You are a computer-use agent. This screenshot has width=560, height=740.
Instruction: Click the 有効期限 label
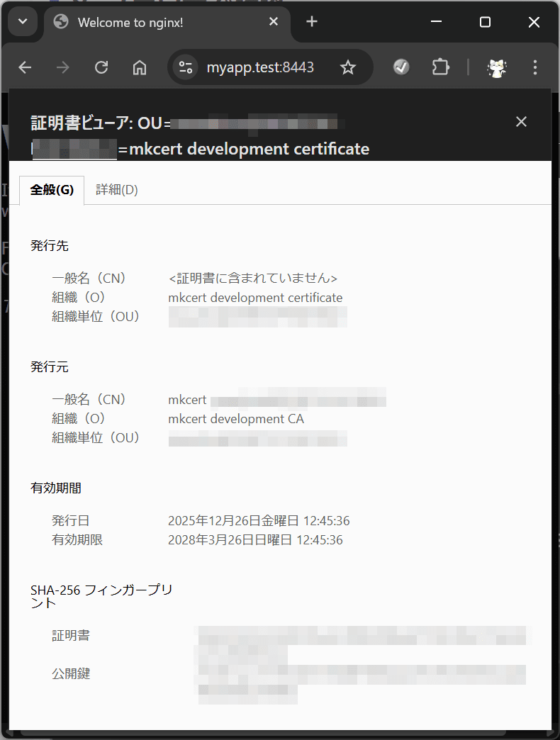tap(77, 540)
